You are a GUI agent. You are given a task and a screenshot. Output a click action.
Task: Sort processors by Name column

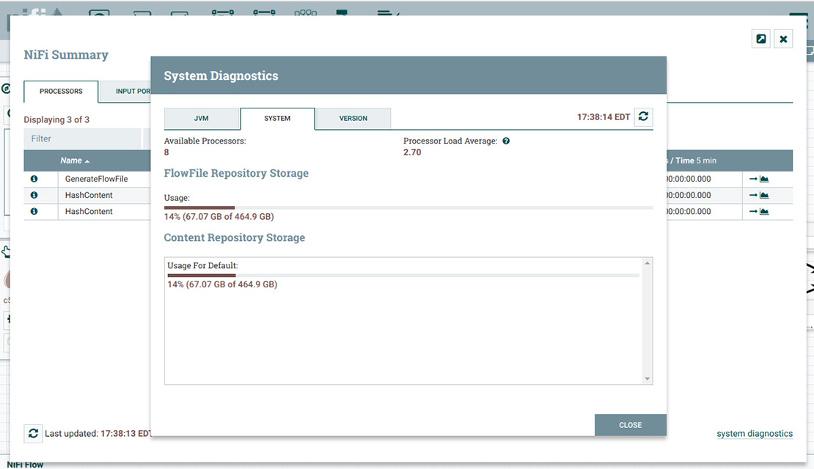tap(75, 160)
